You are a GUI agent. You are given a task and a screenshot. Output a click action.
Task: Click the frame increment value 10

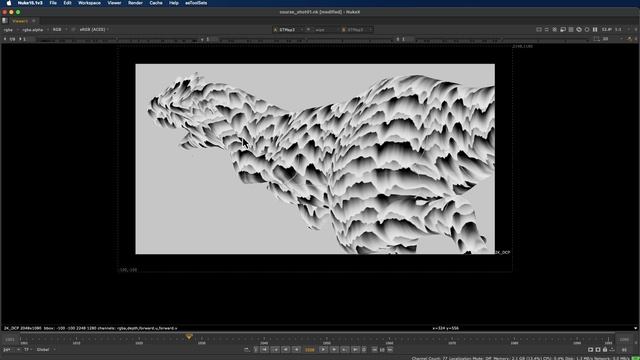pyautogui.click(x=382, y=350)
